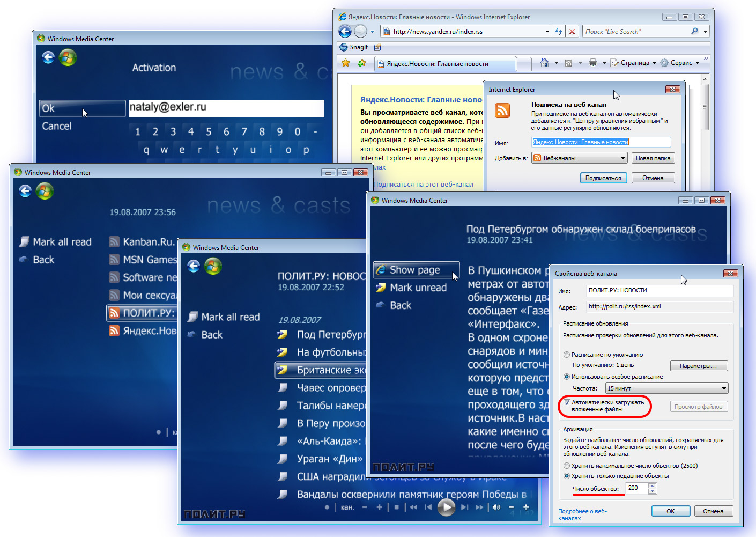The height and width of the screenshot is (537, 756).
Task: Click the back arrow in Internet Explorer
Action: point(345,32)
